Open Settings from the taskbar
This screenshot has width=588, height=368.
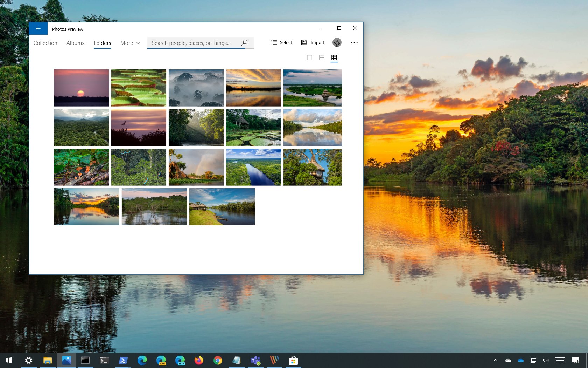[x=29, y=360]
